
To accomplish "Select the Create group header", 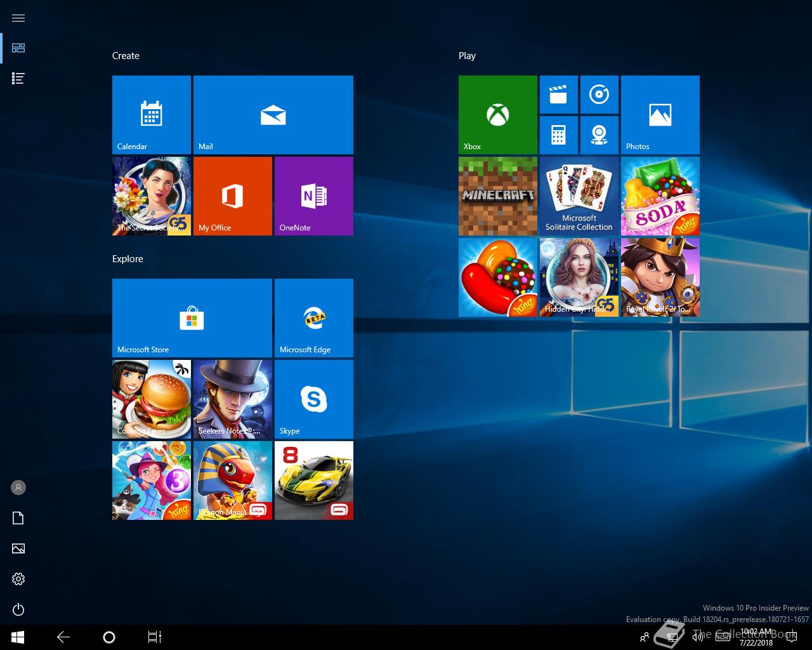I will pyautogui.click(x=126, y=56).
